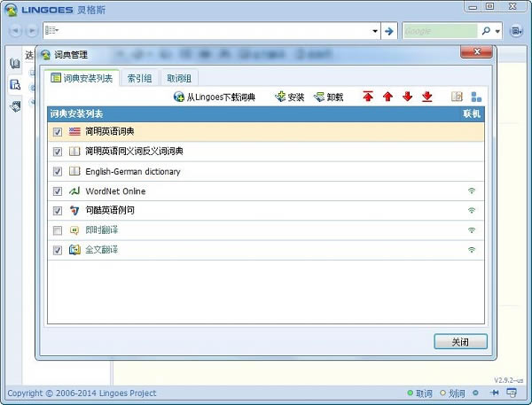Viewport: 532px width, 405px height.
Task: Switch to the 取词组 tab
Action: (179, 78)
